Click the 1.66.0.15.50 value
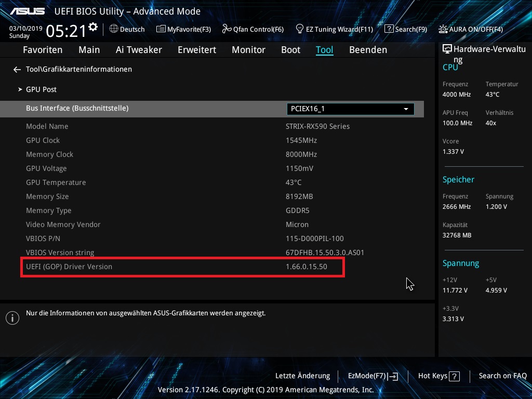This screenshot has width=532, height=399. pyautogui.click(x=307, y=267)
